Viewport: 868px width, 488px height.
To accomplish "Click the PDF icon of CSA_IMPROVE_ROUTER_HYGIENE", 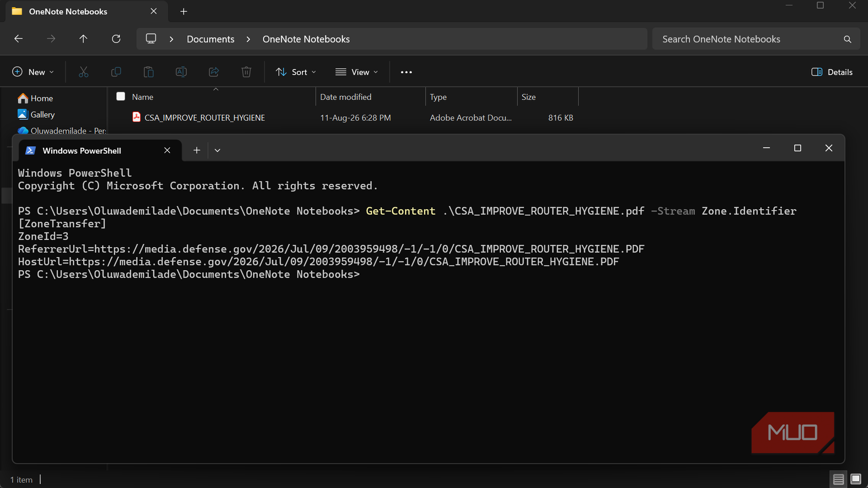I will [136, 117].
